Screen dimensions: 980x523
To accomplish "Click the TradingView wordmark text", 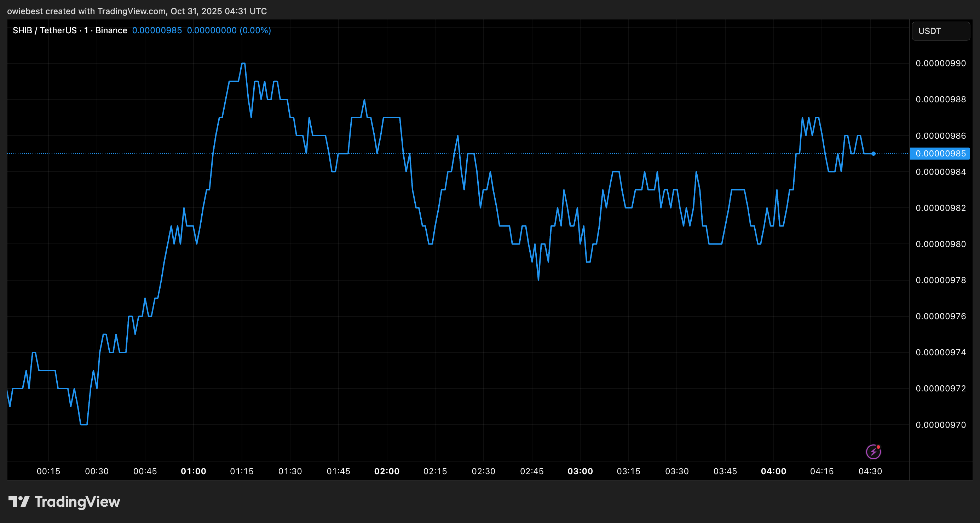I will 77,502.
